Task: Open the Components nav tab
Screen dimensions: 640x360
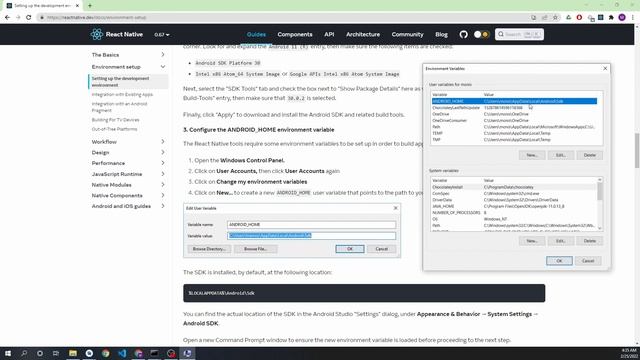Action: click(x=295, y=34)
